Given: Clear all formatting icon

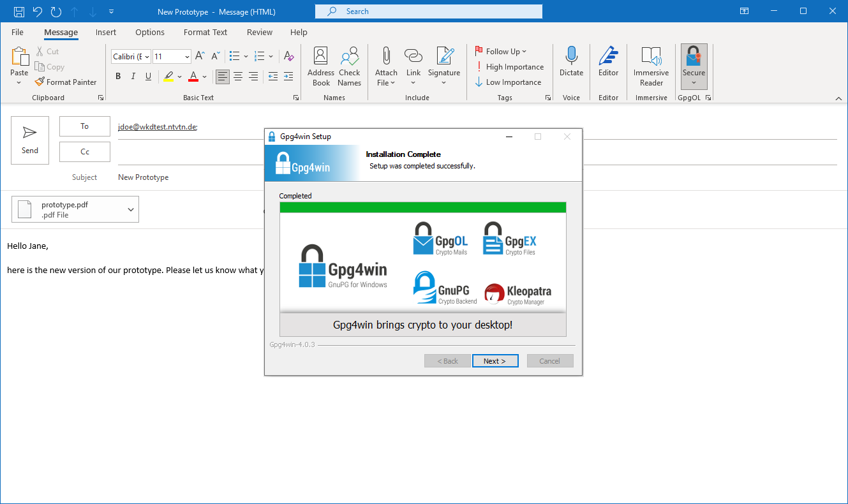Looking at the screenshot, I should [288, 56].
